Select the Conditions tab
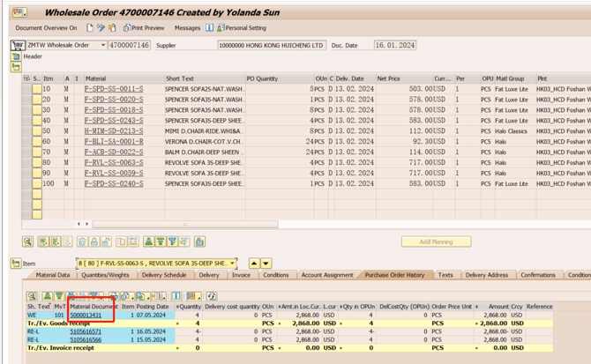591x364 pixels. pos(275,275)
